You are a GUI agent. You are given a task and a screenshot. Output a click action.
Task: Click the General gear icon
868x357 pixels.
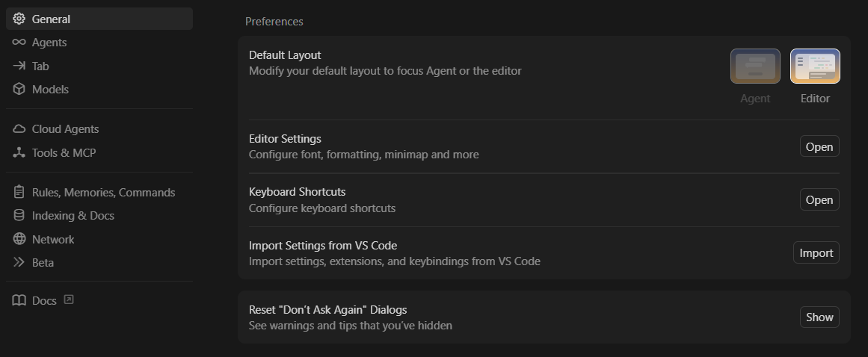coord(19,19)
